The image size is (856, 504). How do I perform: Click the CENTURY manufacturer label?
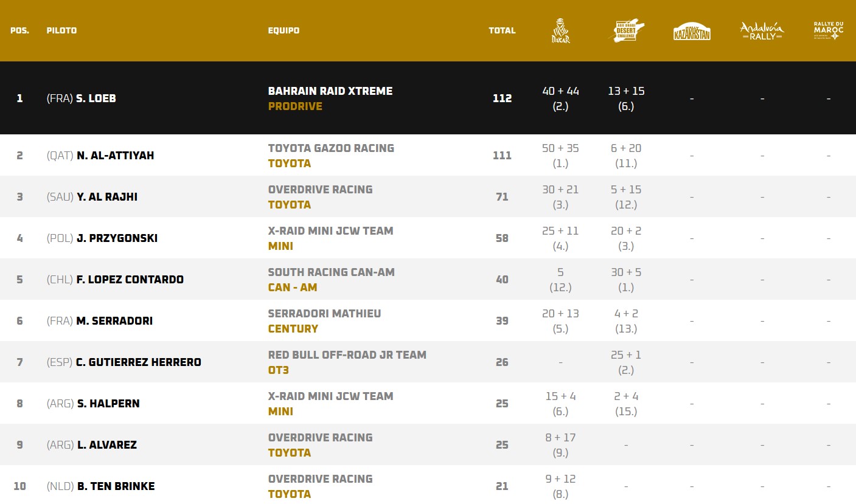click(293, 329)
